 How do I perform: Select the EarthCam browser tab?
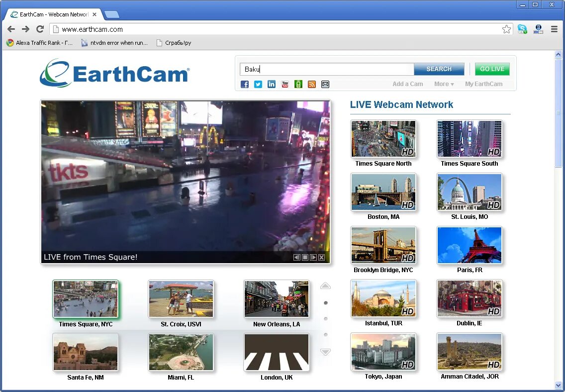tap(54, 14)
